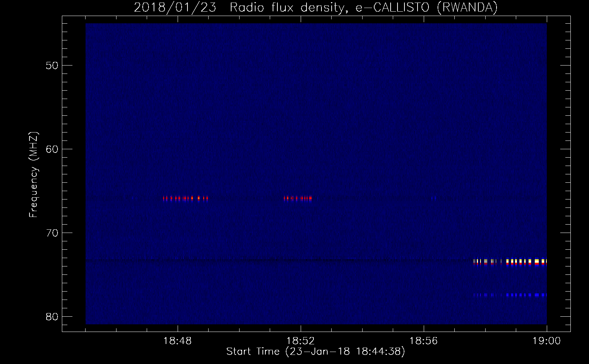Click the 18:52 time tick label
The image size is (589, 364).
click(301, 341)
